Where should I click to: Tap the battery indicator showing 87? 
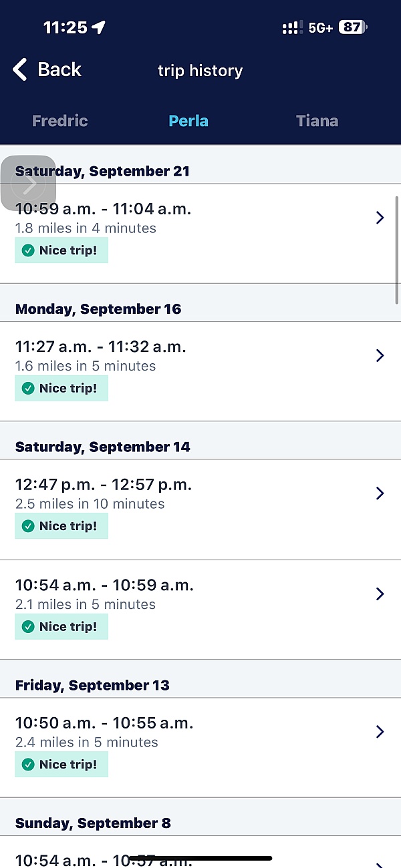point(352,27)
